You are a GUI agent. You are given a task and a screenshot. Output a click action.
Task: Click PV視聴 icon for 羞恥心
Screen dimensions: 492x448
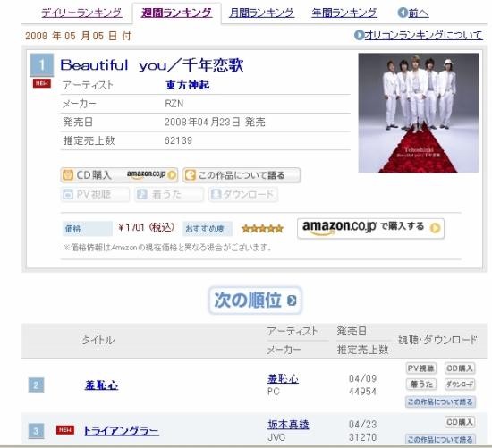pyautogui.click(x=421, y=368)
